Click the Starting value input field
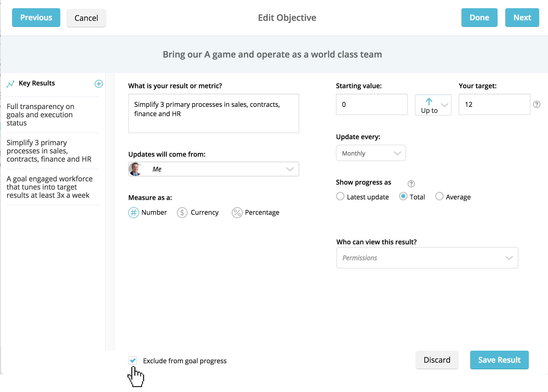 [372, 104]
